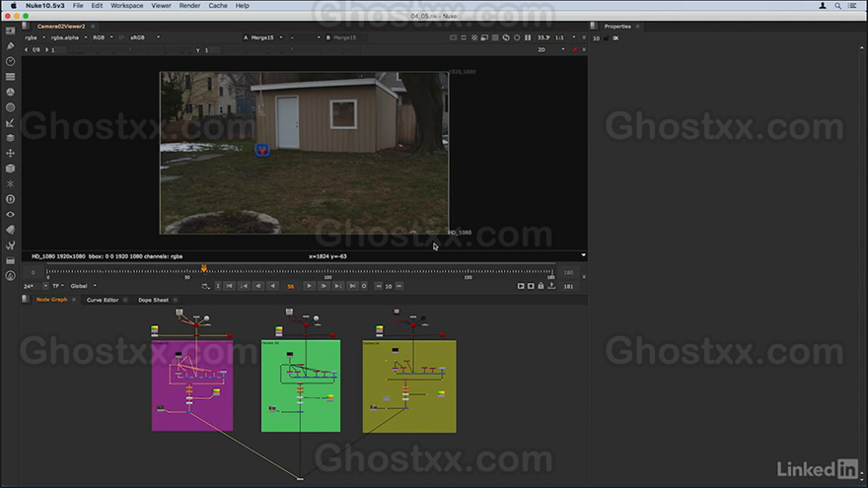Step back one frame

tap(258, 286)
